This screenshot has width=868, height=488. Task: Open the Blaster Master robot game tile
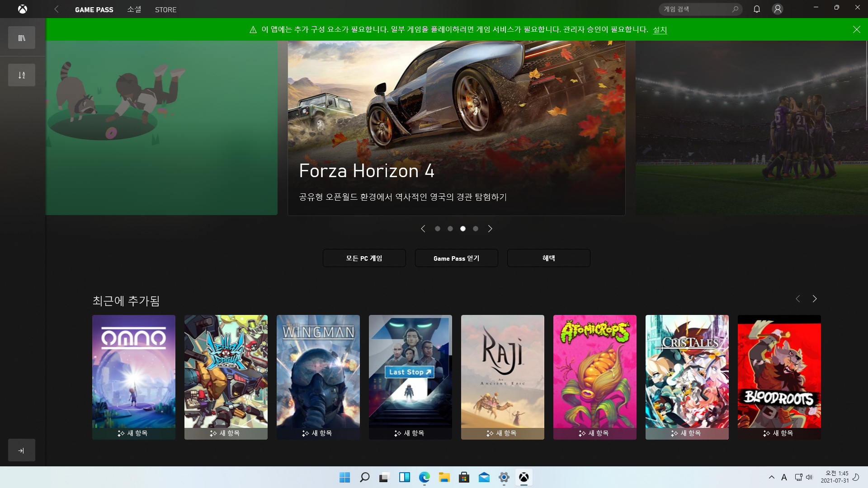tap(226, 377)
